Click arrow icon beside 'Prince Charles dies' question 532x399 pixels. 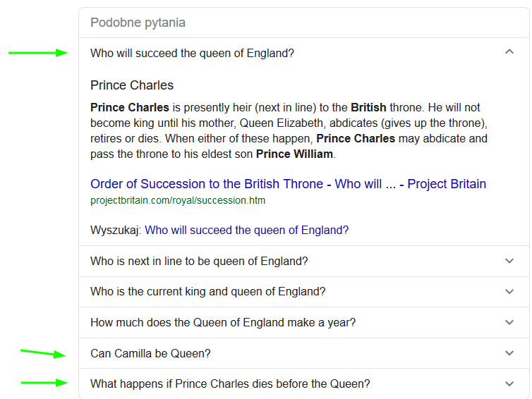point(509,384)
